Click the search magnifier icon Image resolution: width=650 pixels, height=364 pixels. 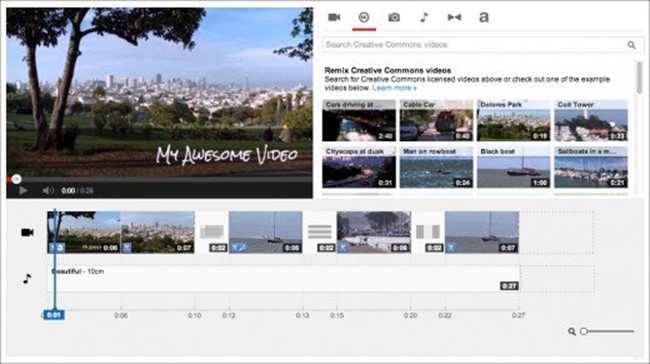click(631, 45)
